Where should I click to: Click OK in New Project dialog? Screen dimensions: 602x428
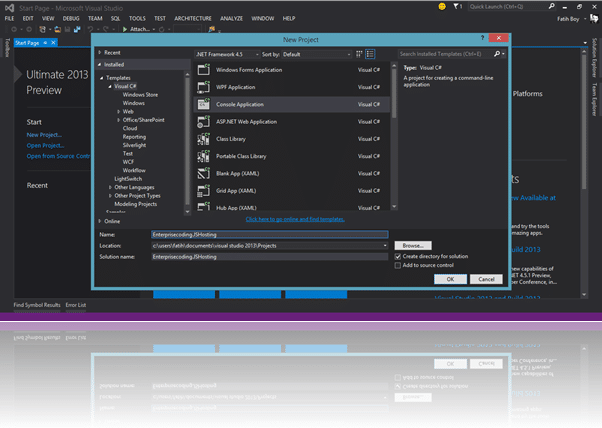(x=450, y=279)
